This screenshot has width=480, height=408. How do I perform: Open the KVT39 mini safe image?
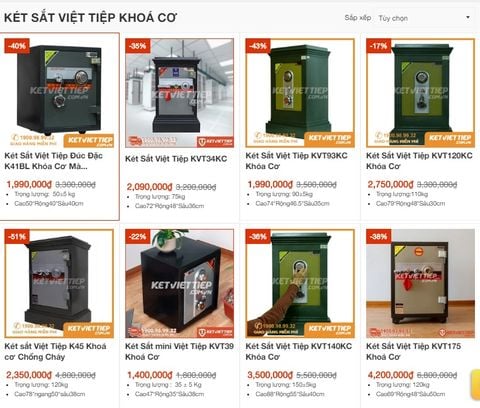[179, 283]
